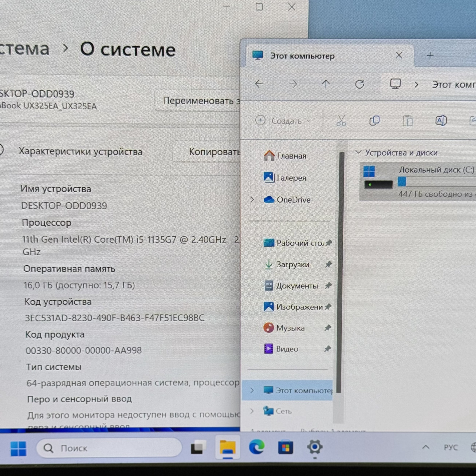Click the Paste clipboard icon

click(407, 121)
